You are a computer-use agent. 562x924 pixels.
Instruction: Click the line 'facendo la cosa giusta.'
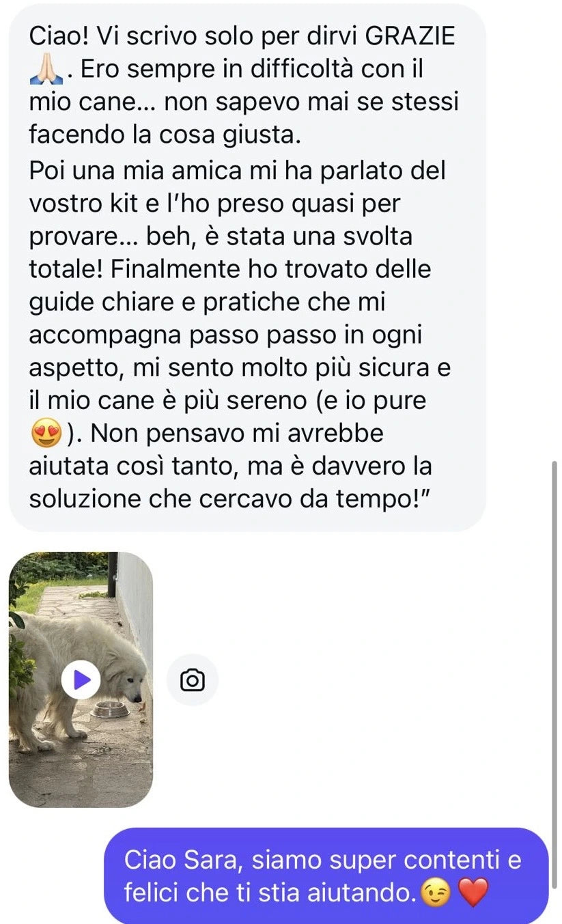(x=165, y=135)
